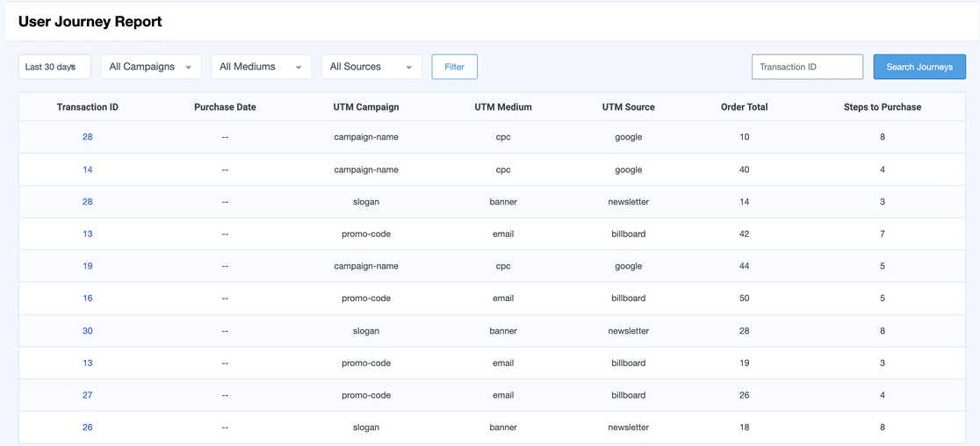The height and width of the screenshot is (446, 980).
Task: Open transaction 14 link
Action: coord(88,169)
